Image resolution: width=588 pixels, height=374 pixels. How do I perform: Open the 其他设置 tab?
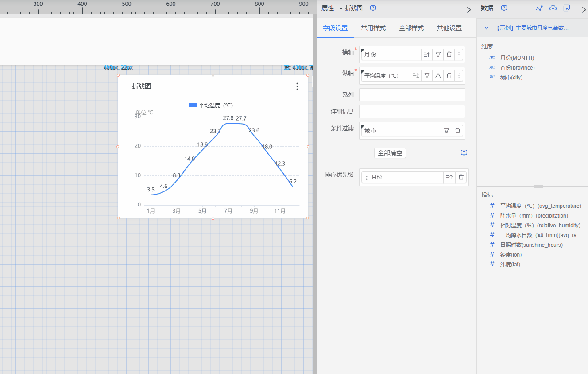tap(449, 28)
